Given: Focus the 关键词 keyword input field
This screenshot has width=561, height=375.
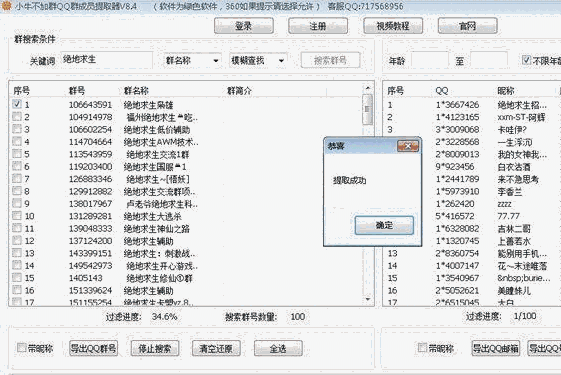Looking at the screenshot, I should click(107, 60).
